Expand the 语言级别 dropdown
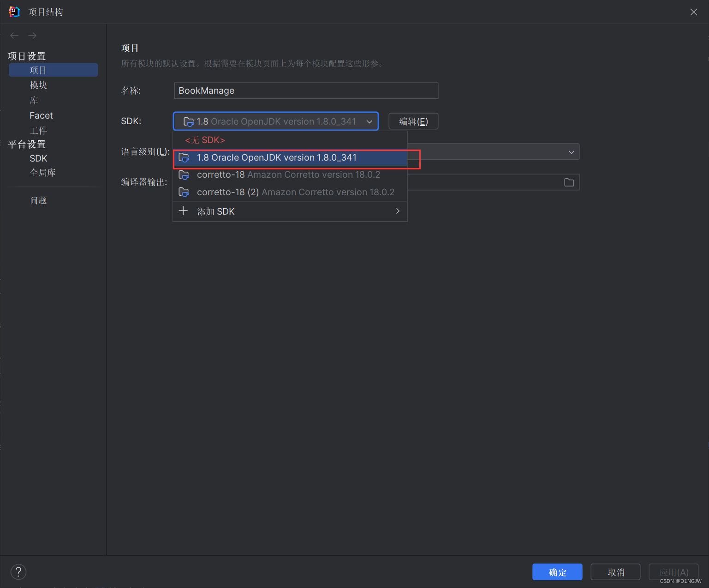 click(571, 152)
